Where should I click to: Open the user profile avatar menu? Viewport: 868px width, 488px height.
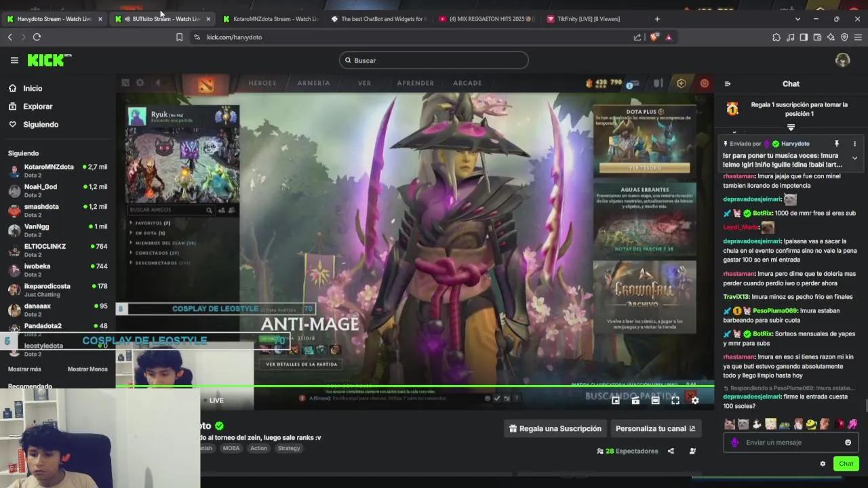[842, 60]
